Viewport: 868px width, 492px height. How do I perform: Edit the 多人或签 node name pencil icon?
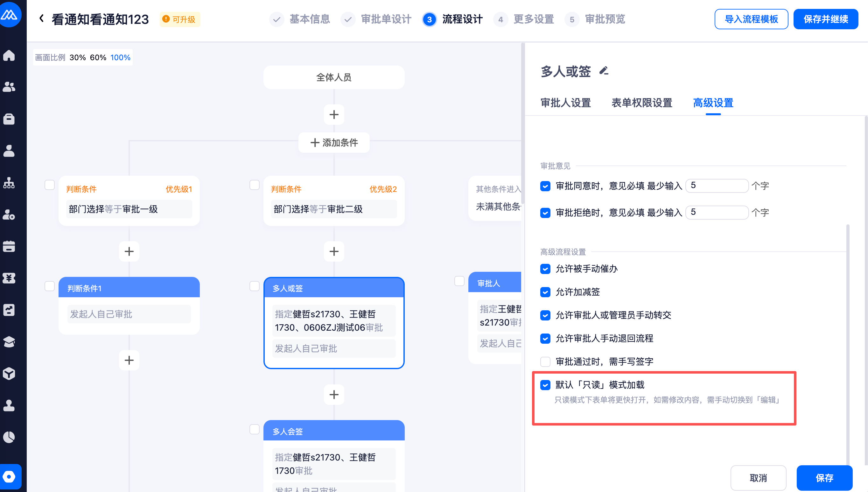(604, 71)
